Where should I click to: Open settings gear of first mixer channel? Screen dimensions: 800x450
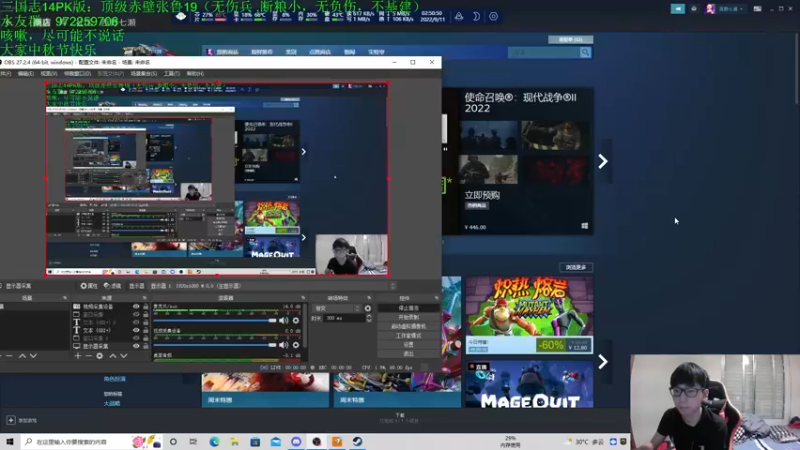296,320
